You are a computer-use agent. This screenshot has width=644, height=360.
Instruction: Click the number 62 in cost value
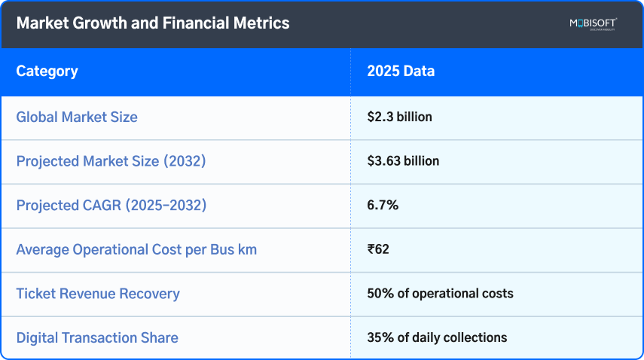(383, 249)
